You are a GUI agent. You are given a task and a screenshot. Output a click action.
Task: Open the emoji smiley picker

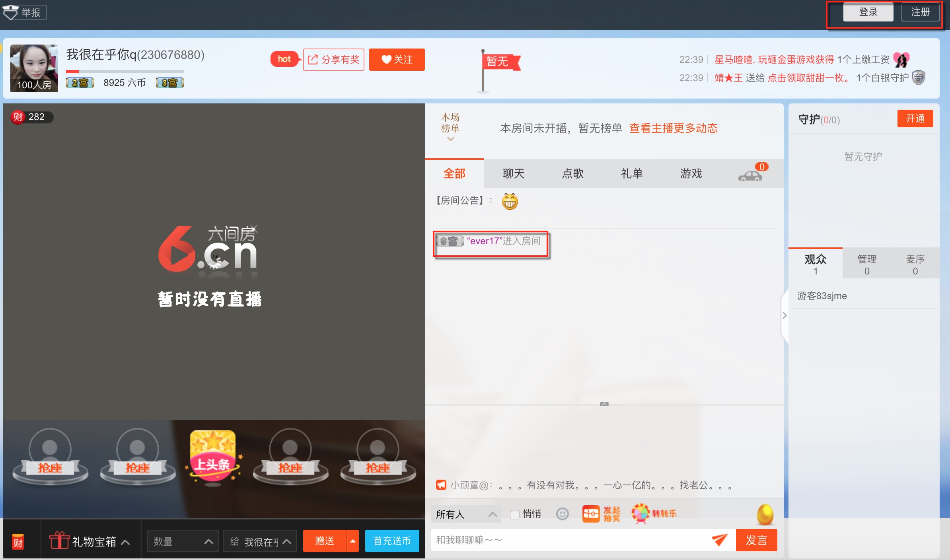[x=562, y=514]
